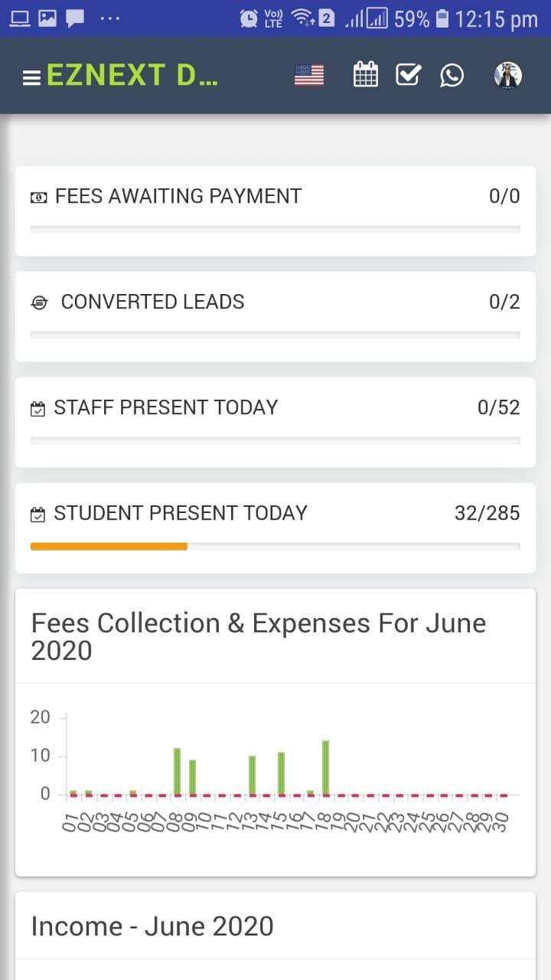
Task: Tap the Student Present Today calendar icon
Action: [37, 514]
